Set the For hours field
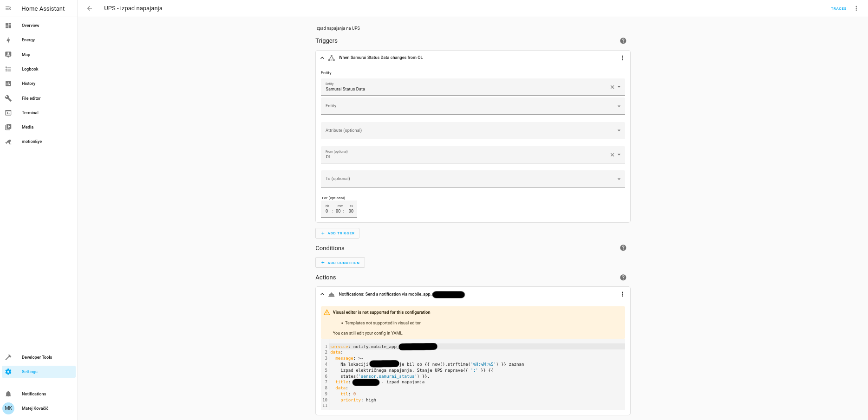The image size is (868, 420). click(x=327, y=211)
